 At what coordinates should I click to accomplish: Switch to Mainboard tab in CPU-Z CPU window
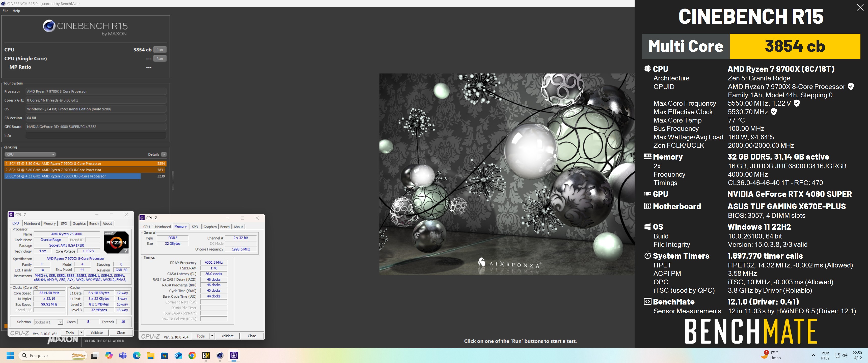point(32,224)
